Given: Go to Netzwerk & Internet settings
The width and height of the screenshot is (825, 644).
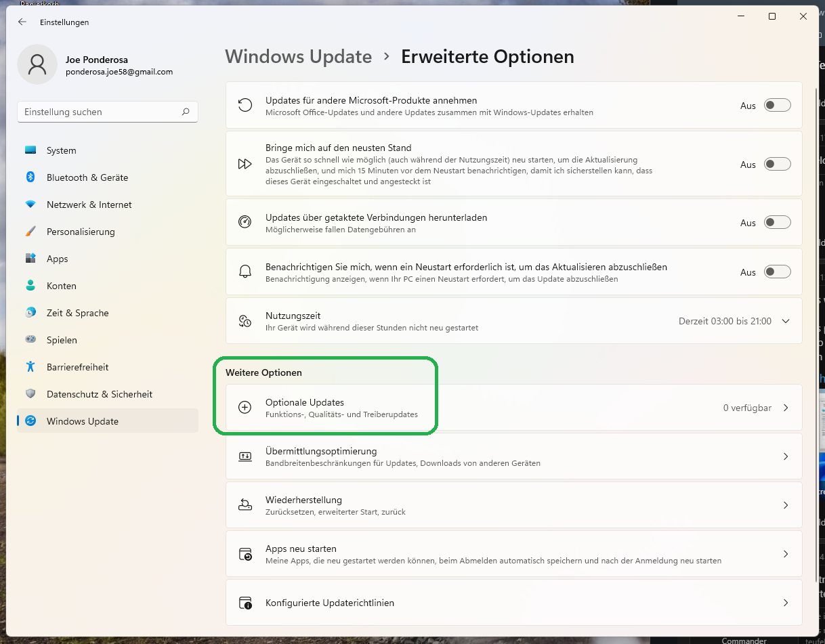Looking at the screenshot, I should (108, 205).
